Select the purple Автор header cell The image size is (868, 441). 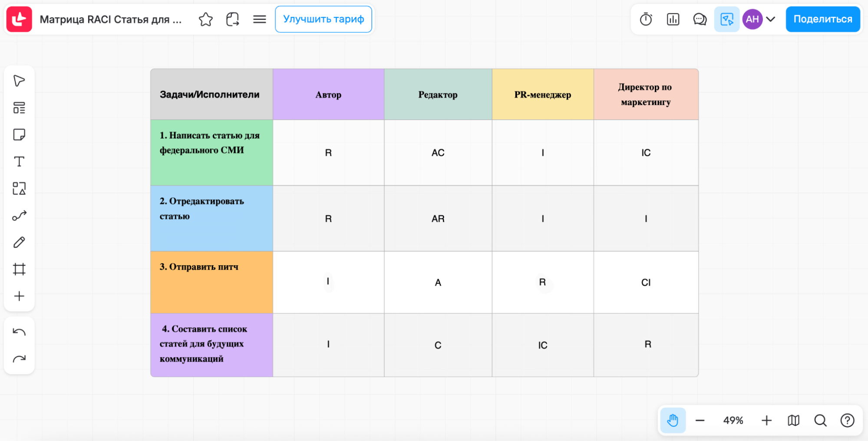pyautogui.click(x=328, y=95)
